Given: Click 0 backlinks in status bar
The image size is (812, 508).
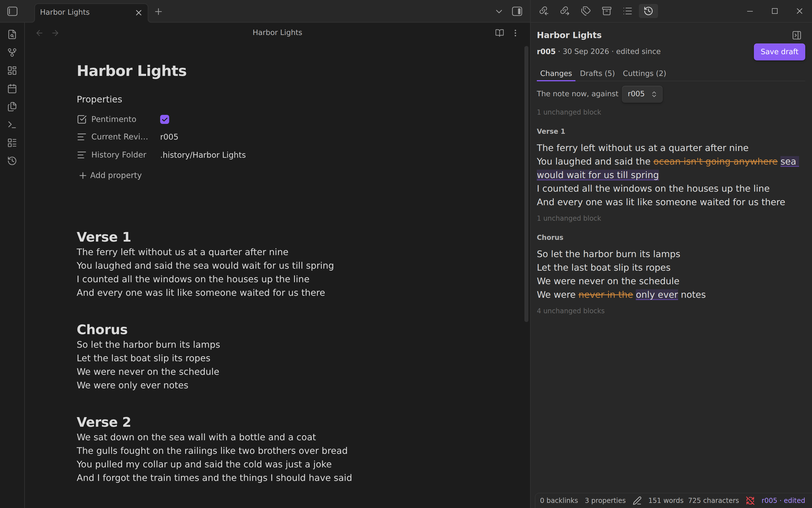Looking at the screenshot, I should coord(559,501).
